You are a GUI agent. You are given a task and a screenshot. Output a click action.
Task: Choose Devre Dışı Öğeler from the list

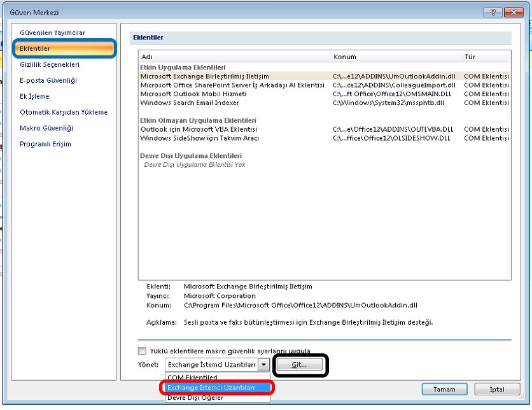tap(218, 397)
